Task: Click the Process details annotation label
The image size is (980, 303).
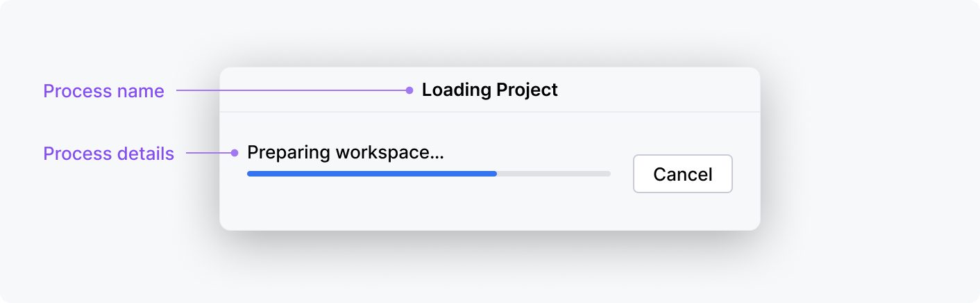Action: pyautogui.click(x=108, y=154)
